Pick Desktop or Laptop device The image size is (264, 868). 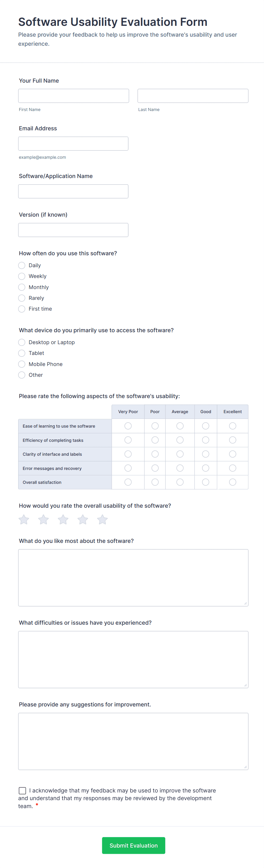[x=22, y=342]
